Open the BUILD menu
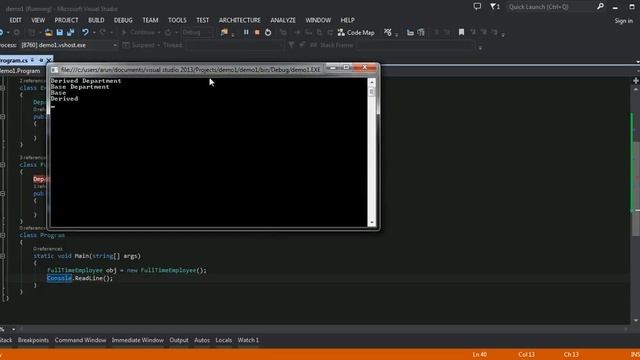The width and height of the screenshot is (640, 360). (x=96, y=20)
